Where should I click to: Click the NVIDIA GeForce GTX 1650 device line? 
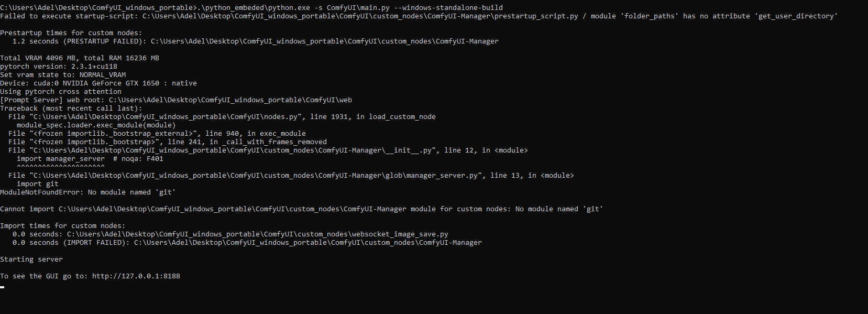pyautogui.click(x=98, y=83)
